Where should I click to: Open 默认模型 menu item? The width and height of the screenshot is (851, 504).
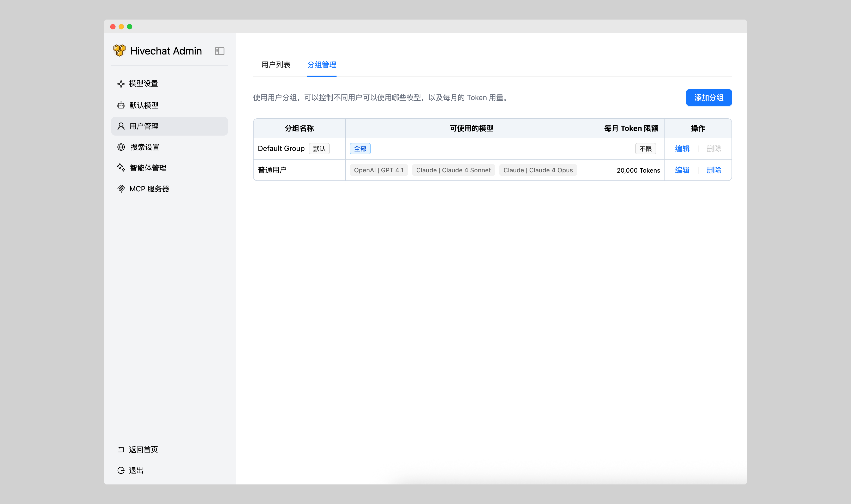point(170,105)
